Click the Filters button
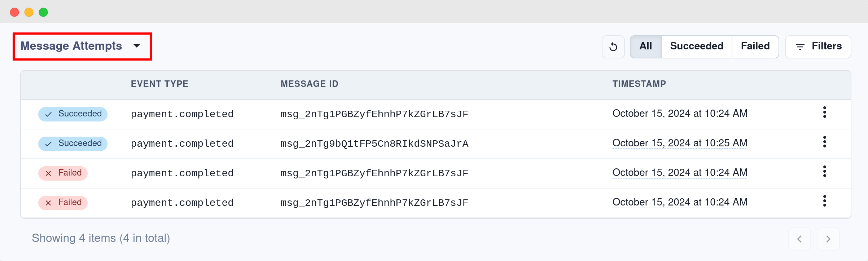Image resolution: width=868 pixels, height=261 pixels. 818,47
